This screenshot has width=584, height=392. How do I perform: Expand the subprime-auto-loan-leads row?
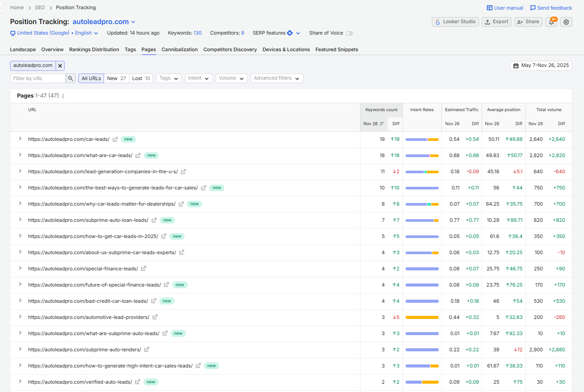[x=20, y=220]
